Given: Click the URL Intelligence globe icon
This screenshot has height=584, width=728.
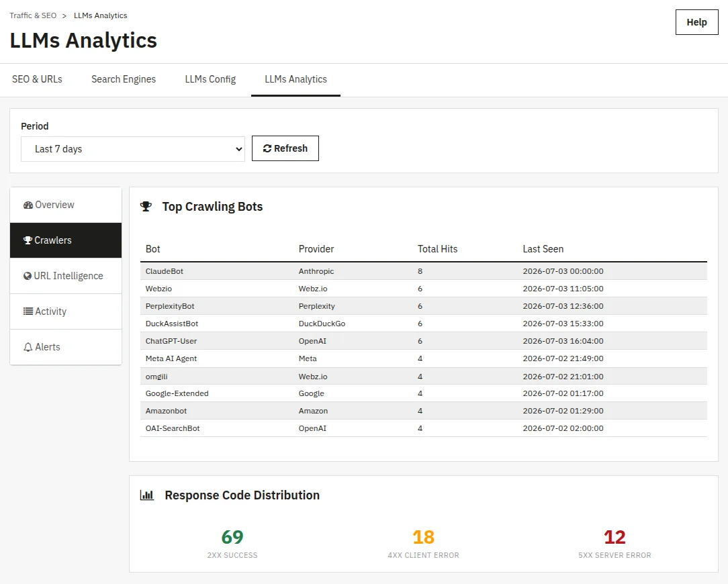Looking at the screenshot, I should point(28,276).
